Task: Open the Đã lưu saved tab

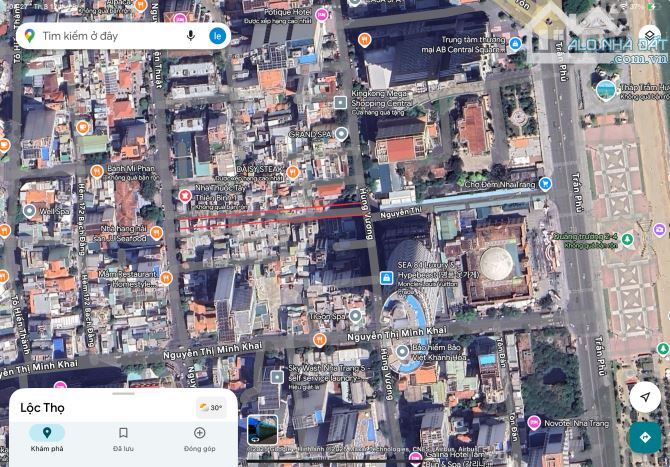Action: pos(123,438)
